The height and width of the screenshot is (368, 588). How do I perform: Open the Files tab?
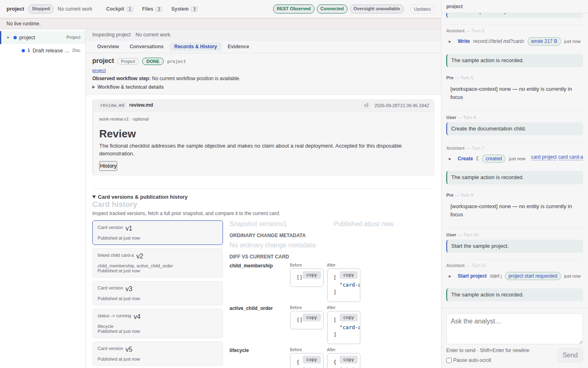point(152,9)
